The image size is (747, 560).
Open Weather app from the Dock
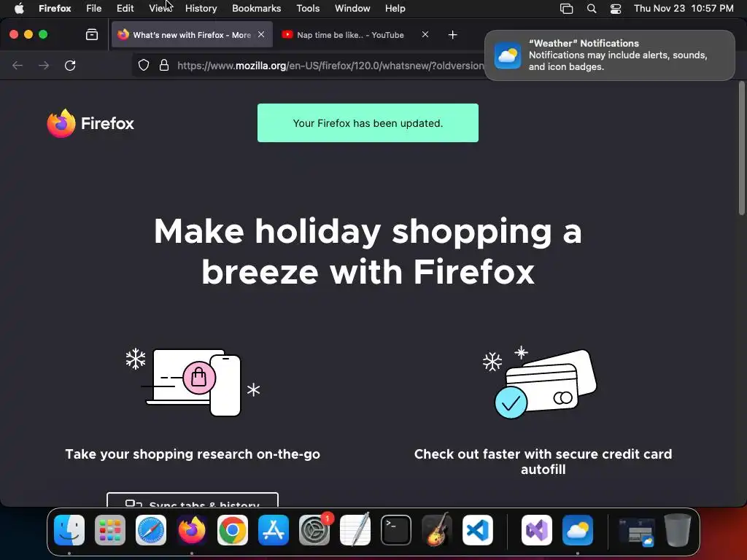pyautogui.click(x=578, y=530)
